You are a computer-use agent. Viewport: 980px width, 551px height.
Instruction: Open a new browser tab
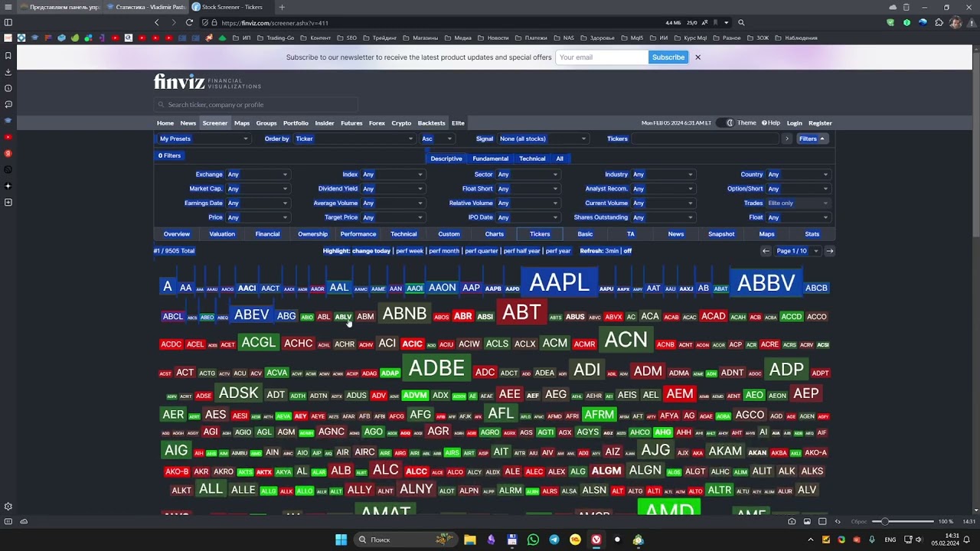(282, 7)
